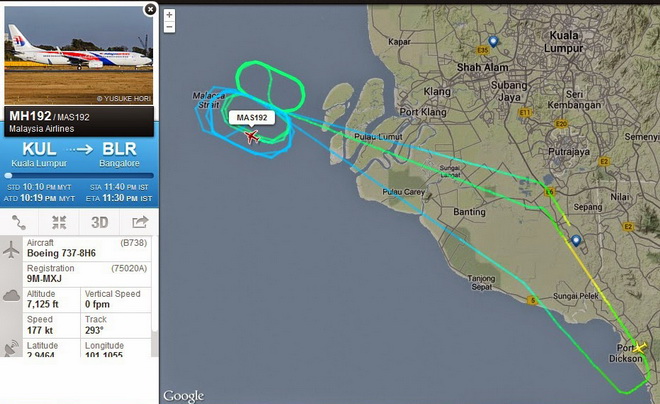Screen dimensions: 660x404
Task: Click the share flight icon
Action: point(140,222)
